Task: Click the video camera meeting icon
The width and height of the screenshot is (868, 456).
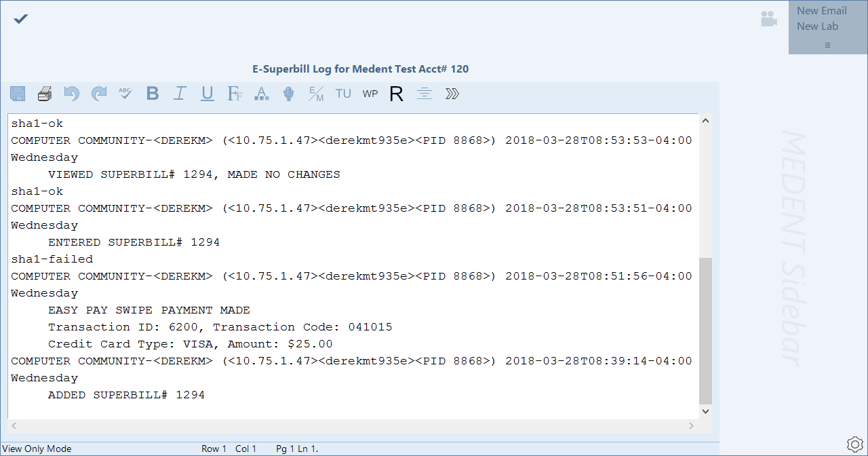Action: 768,19
